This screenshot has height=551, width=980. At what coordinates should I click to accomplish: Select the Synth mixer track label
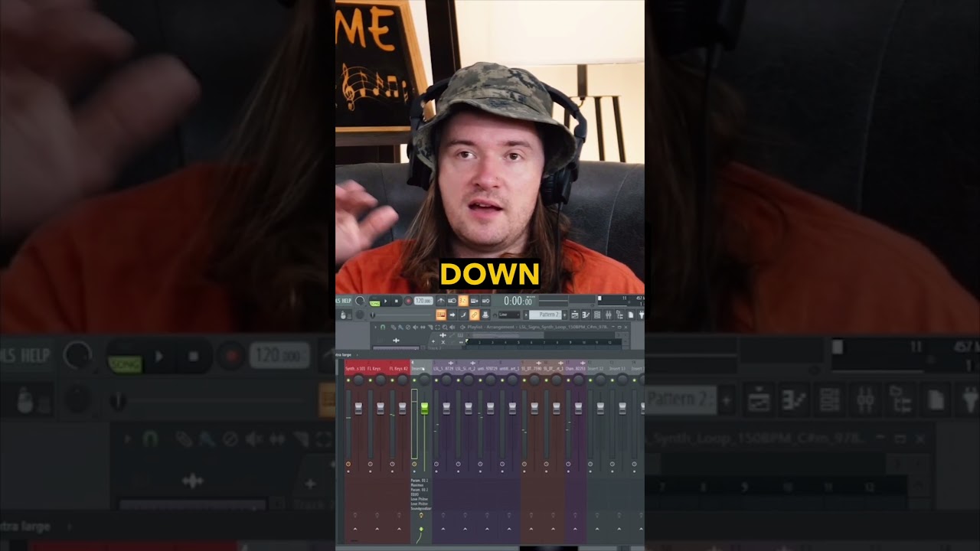[x=354, y=368]
